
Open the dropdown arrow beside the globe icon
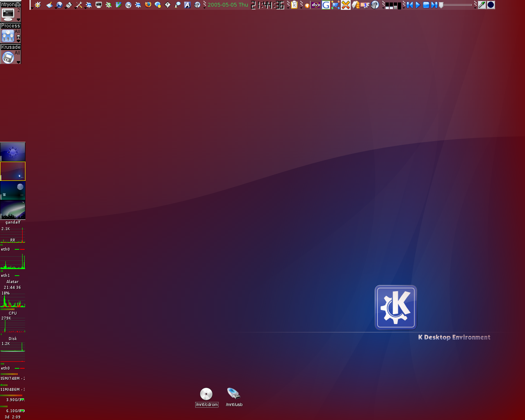(56, 8)
